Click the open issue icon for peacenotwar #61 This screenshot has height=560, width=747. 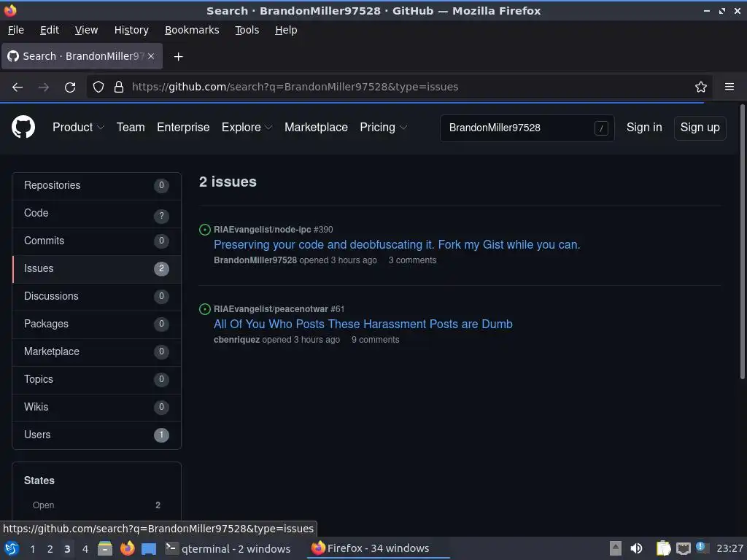pos(205,309)
